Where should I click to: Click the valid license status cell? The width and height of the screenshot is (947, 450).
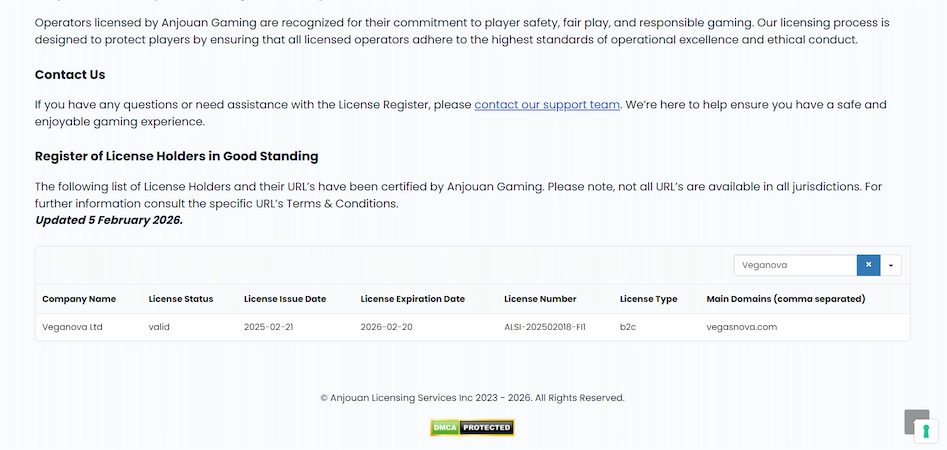point(159,327)
